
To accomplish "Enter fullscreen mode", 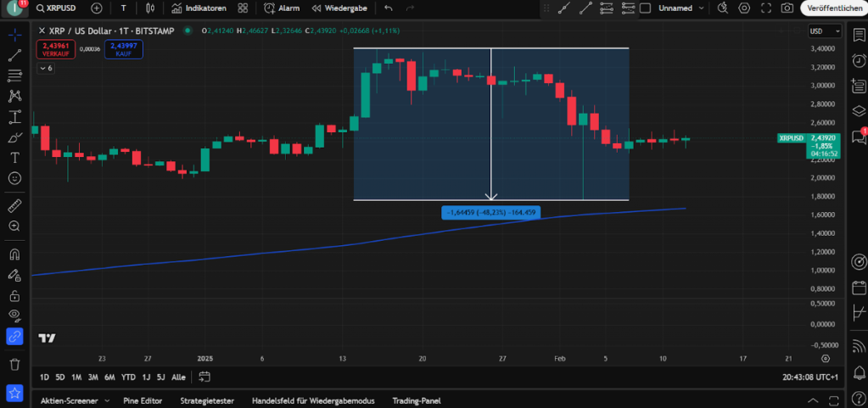I will pos(766,8).
